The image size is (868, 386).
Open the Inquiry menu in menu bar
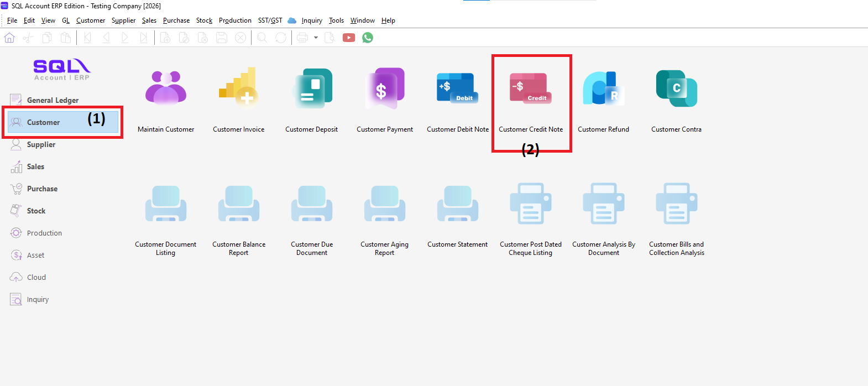312,20
